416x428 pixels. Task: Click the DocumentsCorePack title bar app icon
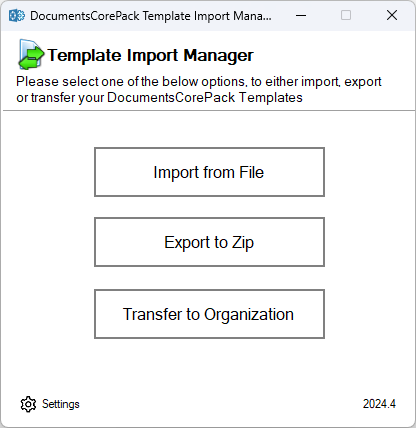point(17,15)
